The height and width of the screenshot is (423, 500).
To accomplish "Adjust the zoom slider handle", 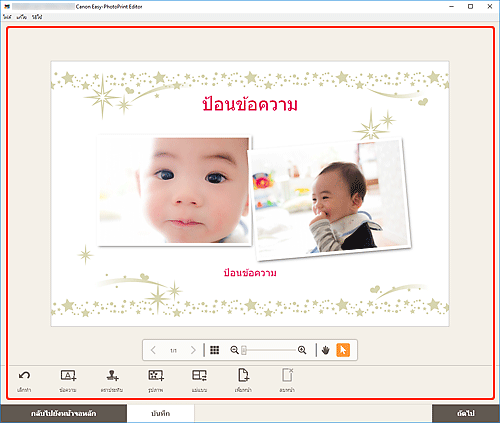I will [244, 350].
